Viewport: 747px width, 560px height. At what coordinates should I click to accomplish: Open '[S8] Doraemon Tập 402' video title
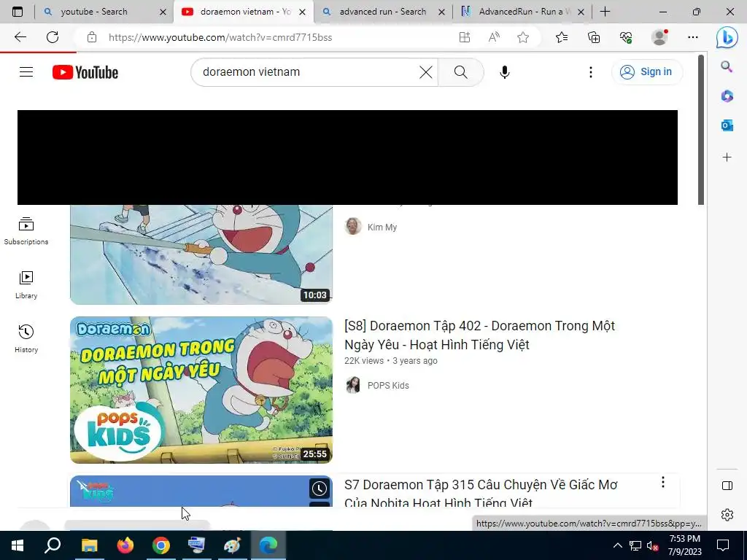tap(480, 335)
